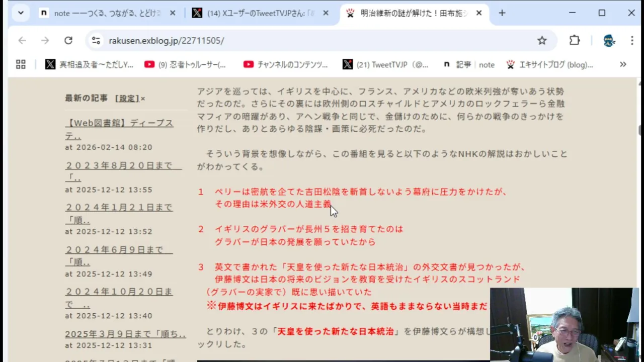This screenshot has width=644, height=362.
Task: Click the 設定 link beside 最新の記事
Action: [x=127, y=99]
